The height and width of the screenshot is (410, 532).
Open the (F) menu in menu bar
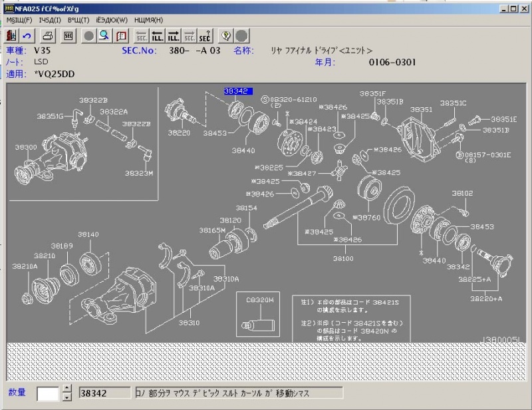point(19,20)
